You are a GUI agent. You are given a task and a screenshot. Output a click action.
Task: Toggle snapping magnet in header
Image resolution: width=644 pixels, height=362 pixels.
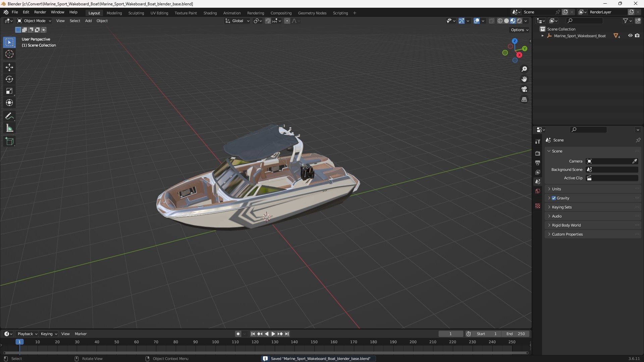[268, 21]
